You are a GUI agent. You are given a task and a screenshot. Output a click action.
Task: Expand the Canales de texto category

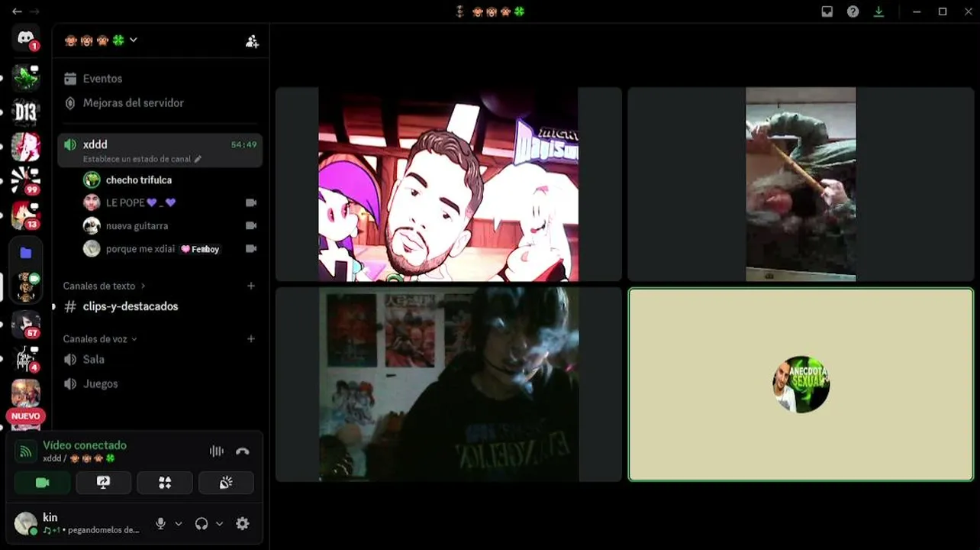[104, 286]
